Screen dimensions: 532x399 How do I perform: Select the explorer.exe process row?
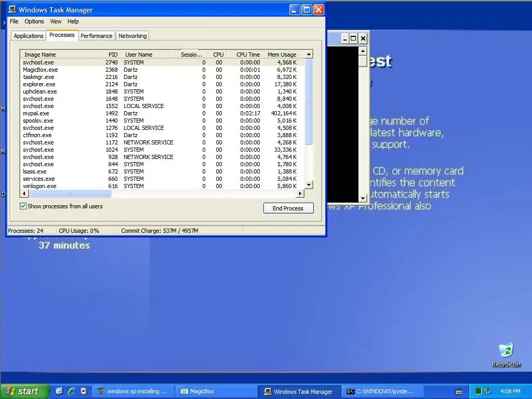pyautogui.click(x=162, y=84)
